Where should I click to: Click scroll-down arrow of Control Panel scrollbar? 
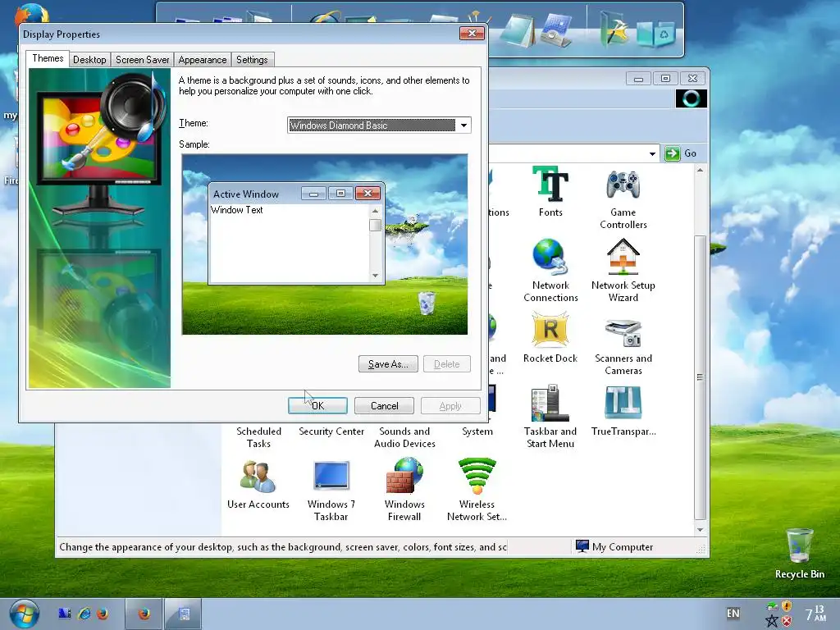700,529
